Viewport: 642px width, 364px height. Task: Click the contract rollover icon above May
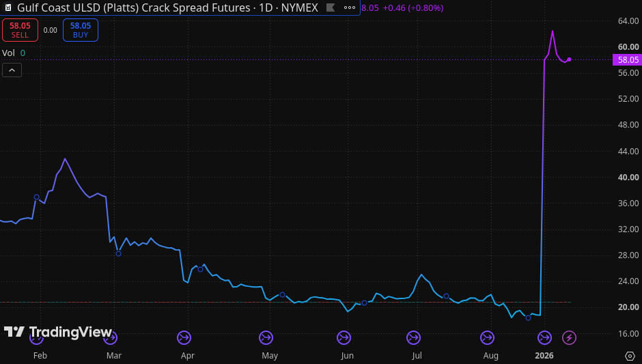point(266,338)
